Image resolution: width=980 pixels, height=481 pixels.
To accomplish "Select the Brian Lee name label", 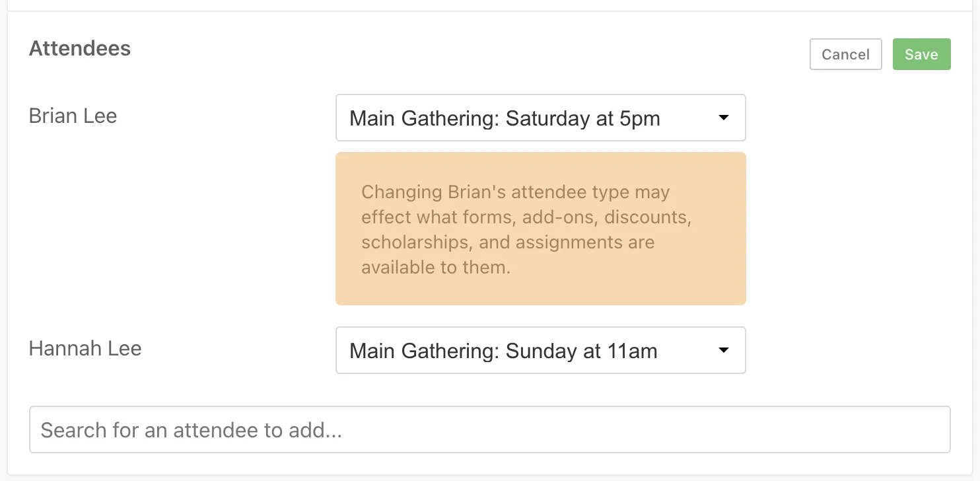I will click(x=73, y=116).
